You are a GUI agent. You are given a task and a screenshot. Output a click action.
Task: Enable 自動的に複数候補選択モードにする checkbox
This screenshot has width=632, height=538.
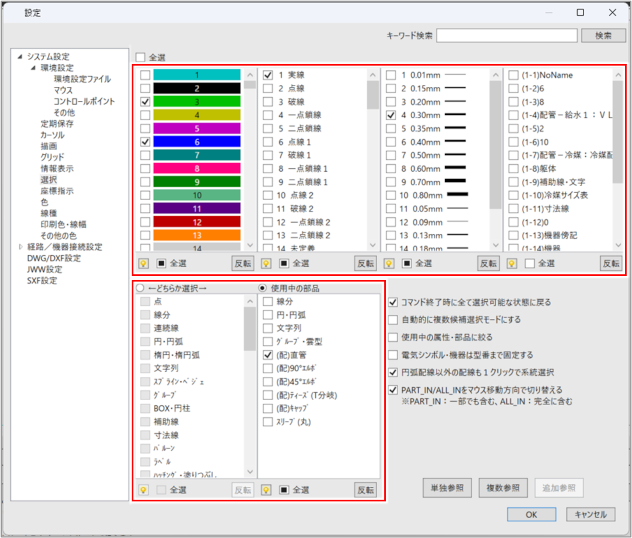[x=393, y=319]
